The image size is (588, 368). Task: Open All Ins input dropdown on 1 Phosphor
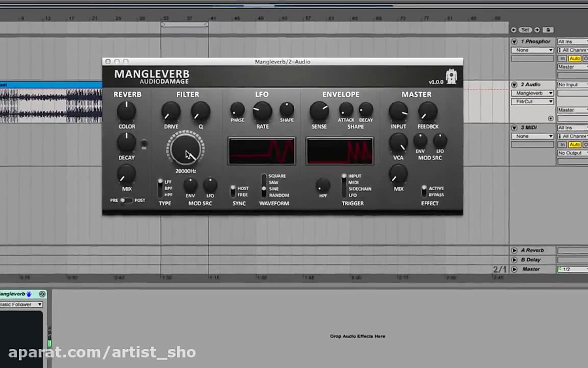[572, 42]
